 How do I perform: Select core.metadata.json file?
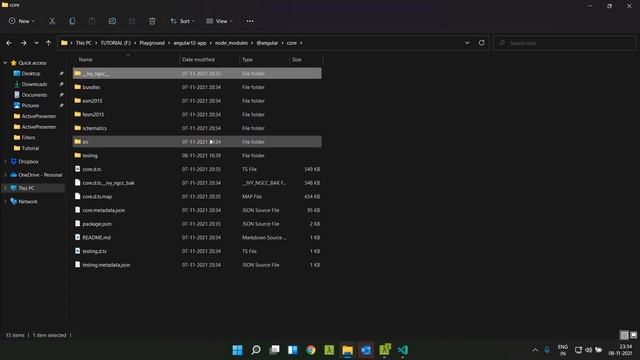click(197, 210)
